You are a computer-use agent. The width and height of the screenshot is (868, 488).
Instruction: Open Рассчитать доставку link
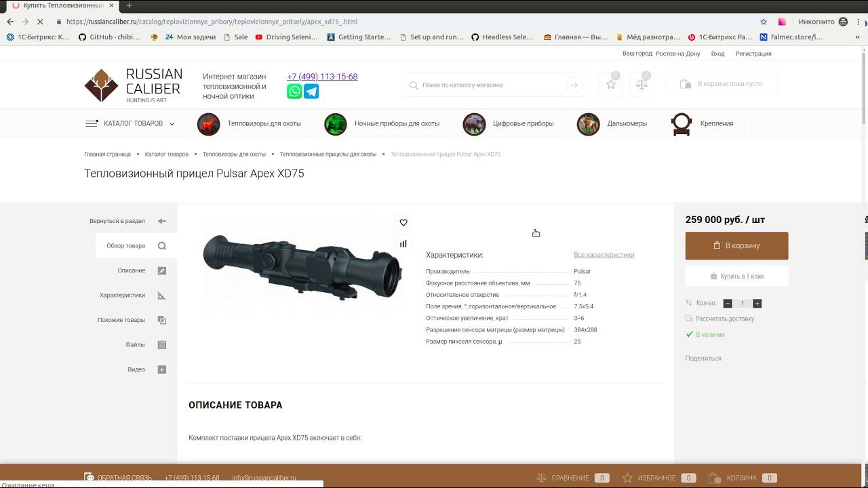[725, 319]
